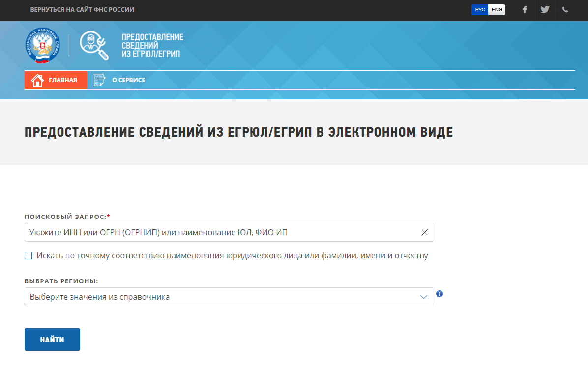Open the Facebook page link

click(x=525, y=10)
